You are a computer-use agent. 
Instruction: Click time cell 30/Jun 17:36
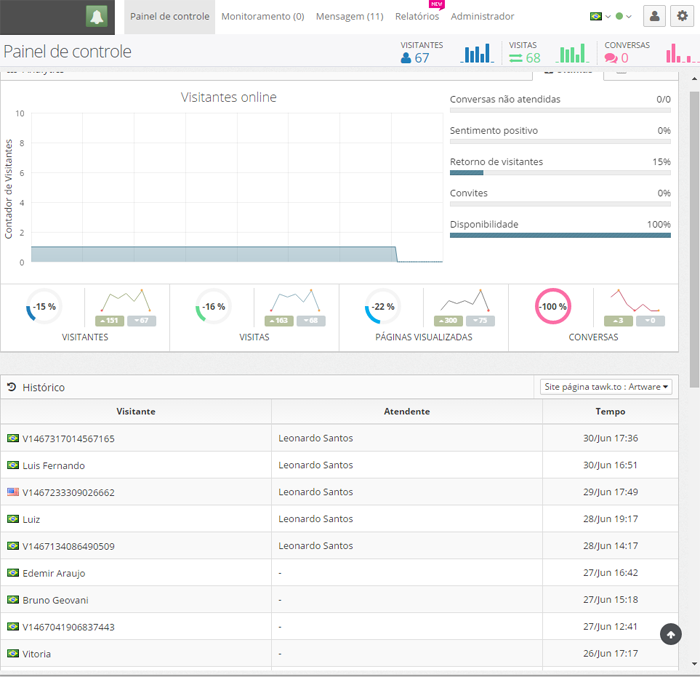pyautogui.click(x=610, y=438)
